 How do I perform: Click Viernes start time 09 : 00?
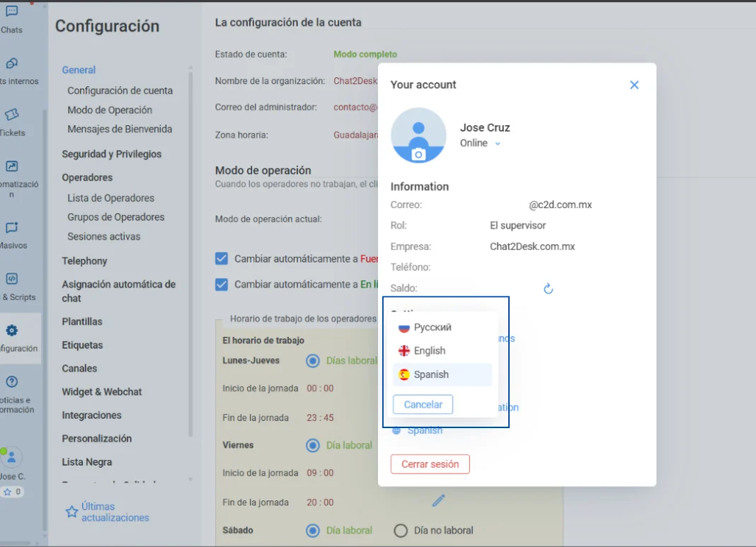320,473
